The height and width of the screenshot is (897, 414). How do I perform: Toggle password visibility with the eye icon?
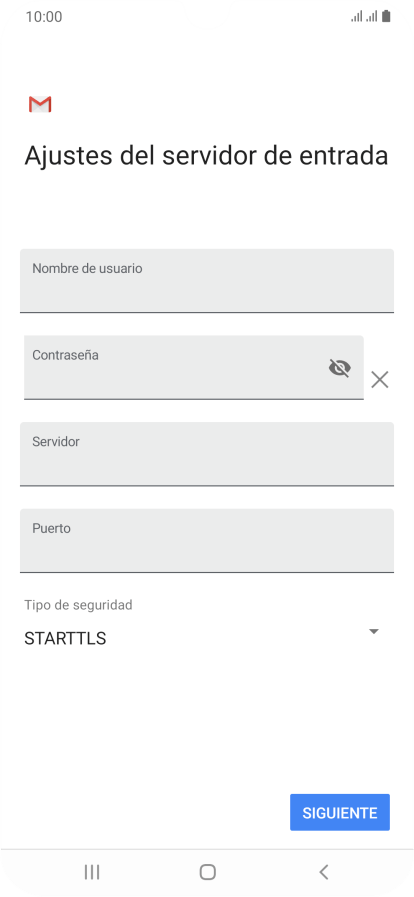(x=340, y=368)
